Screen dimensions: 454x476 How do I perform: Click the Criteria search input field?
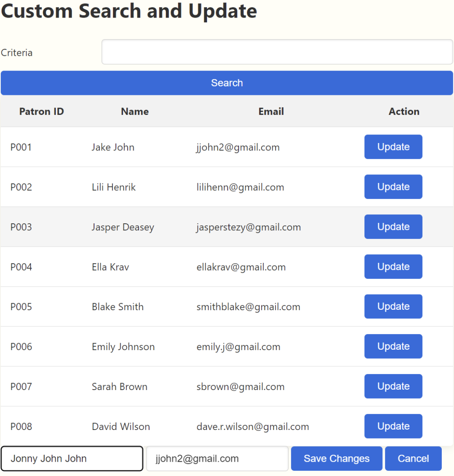pyautogui.click(x=277, y=52)
